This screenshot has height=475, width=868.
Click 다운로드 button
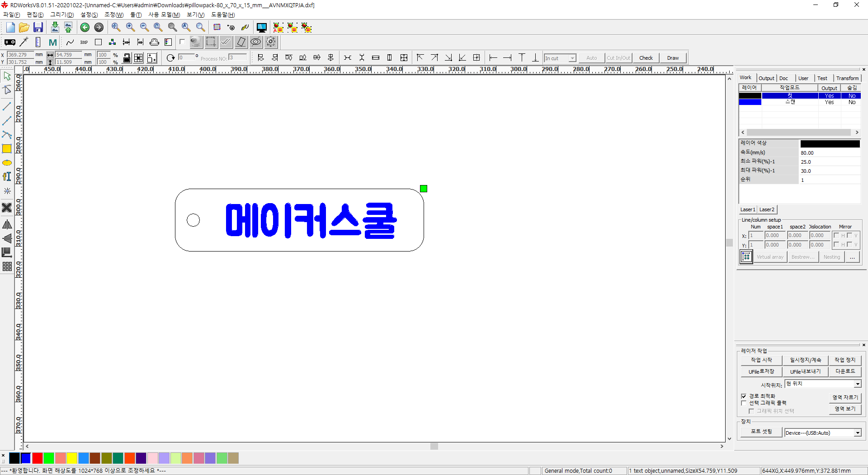coord(845,371)
